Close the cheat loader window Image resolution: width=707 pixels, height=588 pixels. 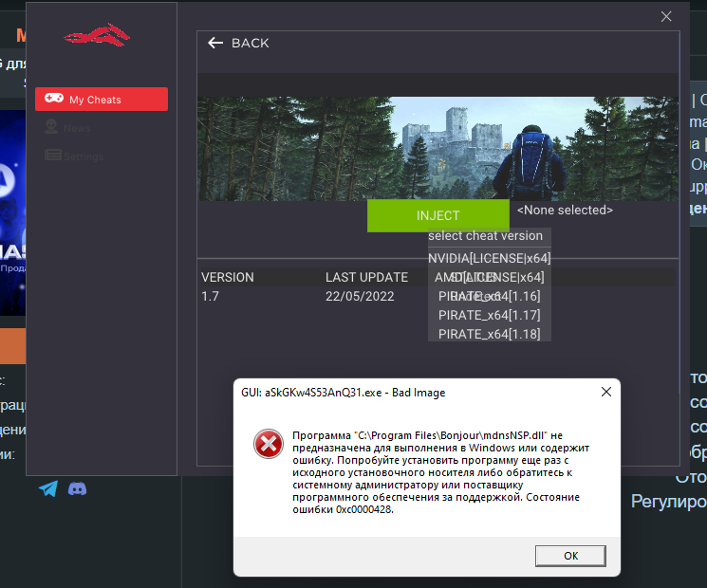[x=666, y=17]
